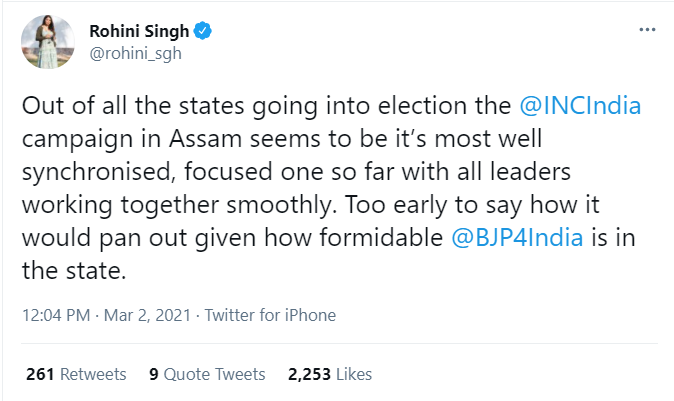674x401 pixels.
Task: View the 2,253 Likes list
Action: pyautogui.click(x=327, y=374)
